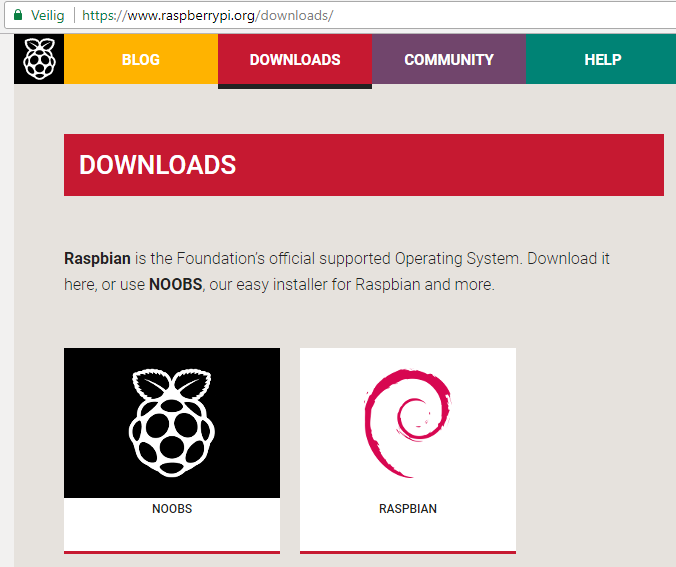Open the COMMUNITY navigation tab
Screen dimensions: 676x567
(449, 59)
